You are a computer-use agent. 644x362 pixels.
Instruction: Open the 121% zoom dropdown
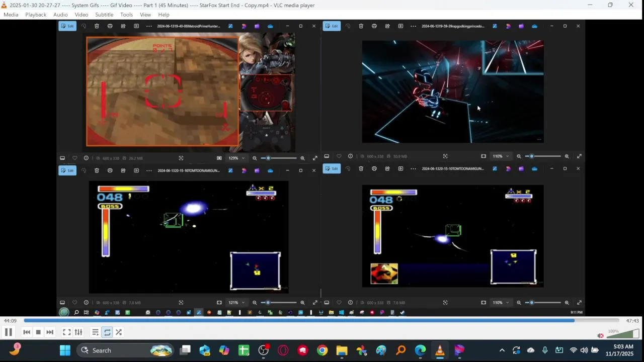click(x=236, y=303)
